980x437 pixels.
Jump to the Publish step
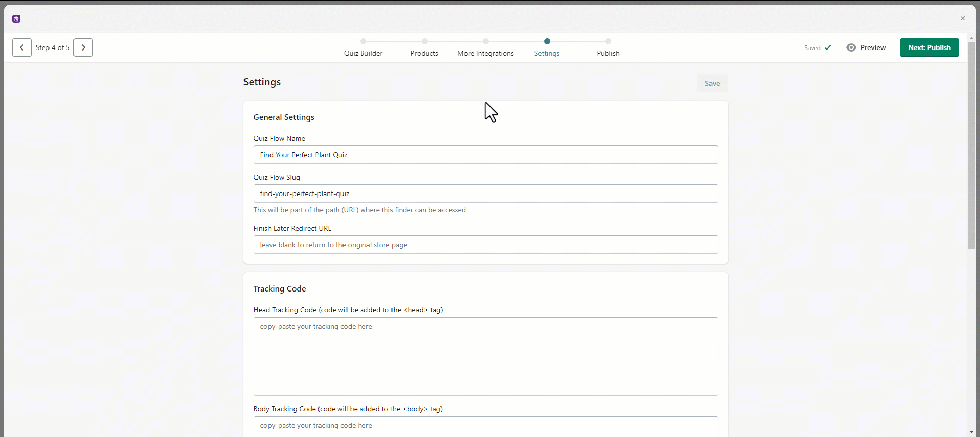[608, 48]
